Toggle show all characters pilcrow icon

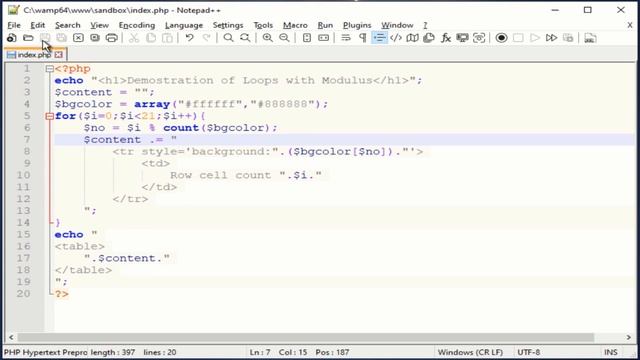click(362, 38)
